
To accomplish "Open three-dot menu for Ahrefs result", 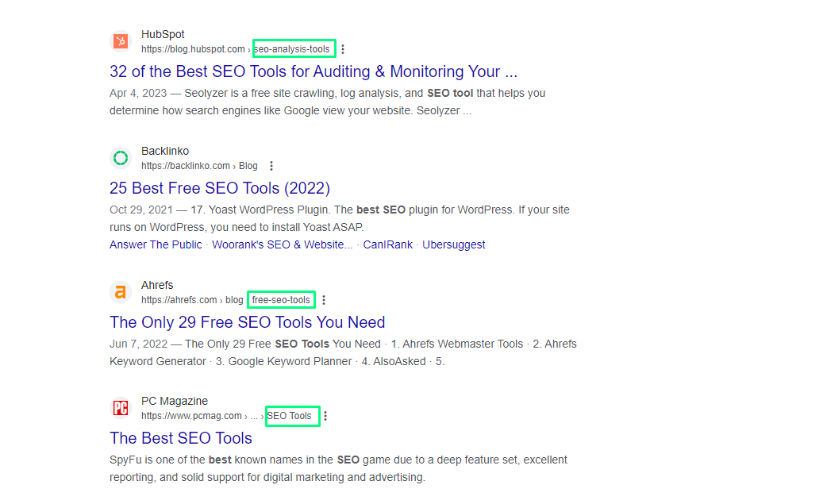I will click(324, 300).
